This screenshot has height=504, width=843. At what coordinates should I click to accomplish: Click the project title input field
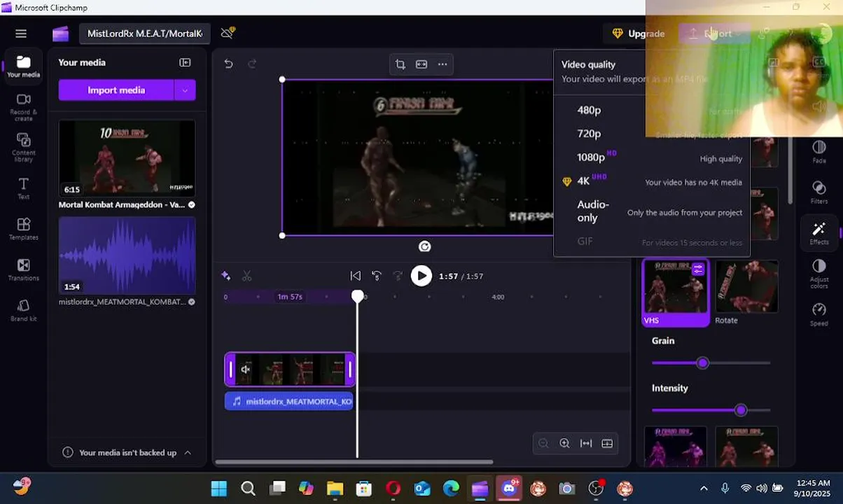click(x=145, y=34)
